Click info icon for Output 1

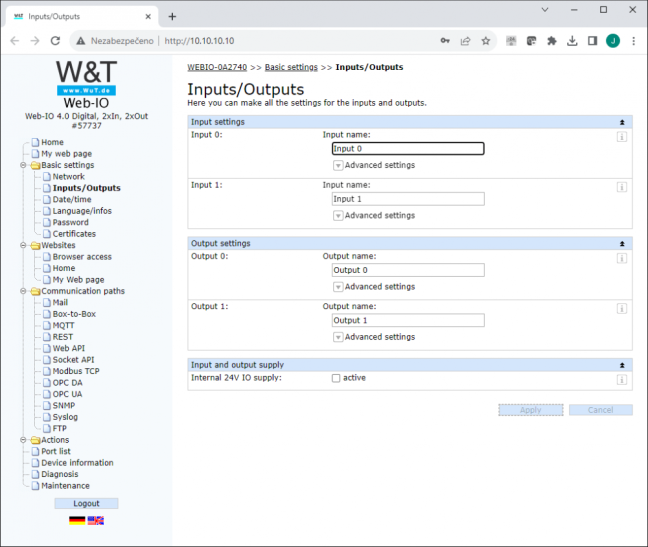coord(622,309)
